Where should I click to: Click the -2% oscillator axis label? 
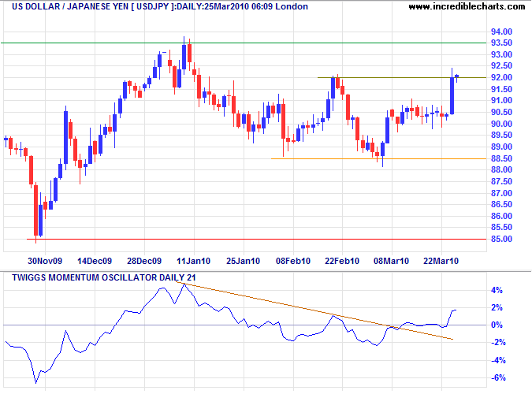tap(498, 343)
